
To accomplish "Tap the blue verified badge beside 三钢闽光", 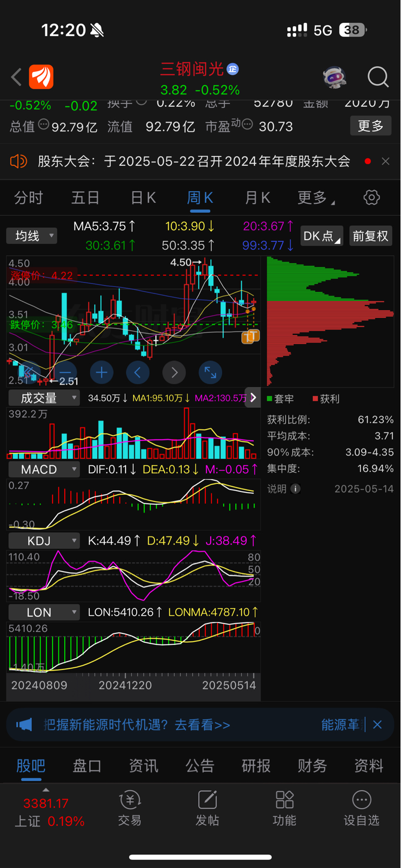I will [x=233, y=69].
